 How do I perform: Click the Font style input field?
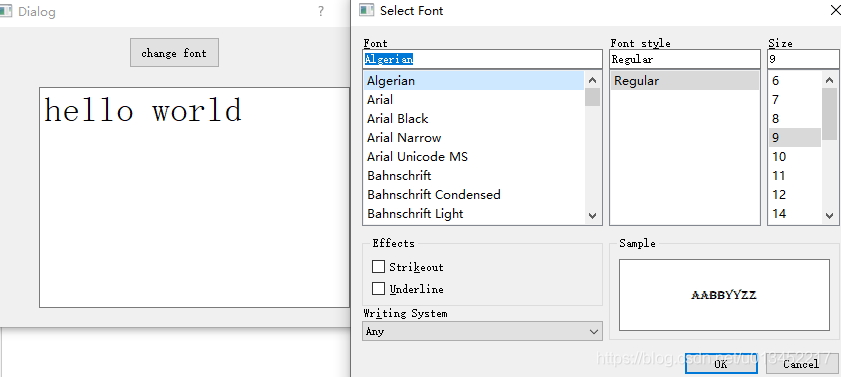pos(684,59)
